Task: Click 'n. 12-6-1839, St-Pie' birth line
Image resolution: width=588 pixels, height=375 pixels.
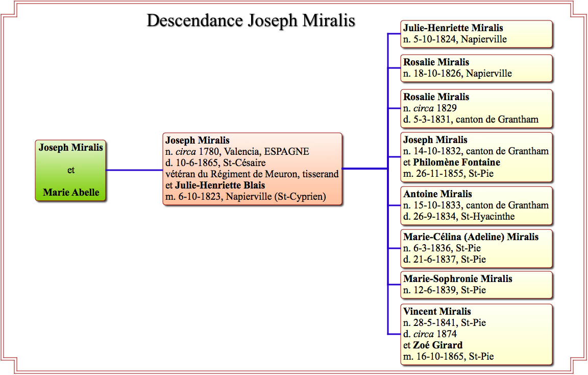Action: click(x=445, y=290)
